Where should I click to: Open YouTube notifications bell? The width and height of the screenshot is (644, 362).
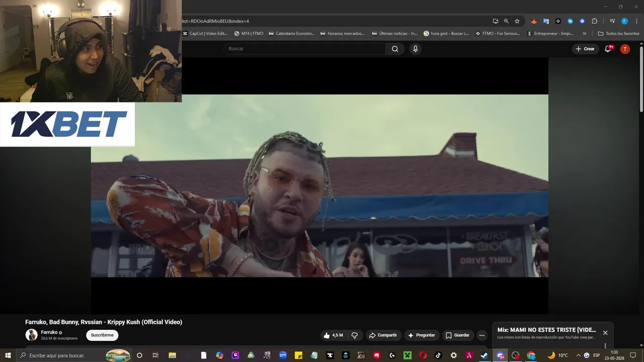click(608, 49)
